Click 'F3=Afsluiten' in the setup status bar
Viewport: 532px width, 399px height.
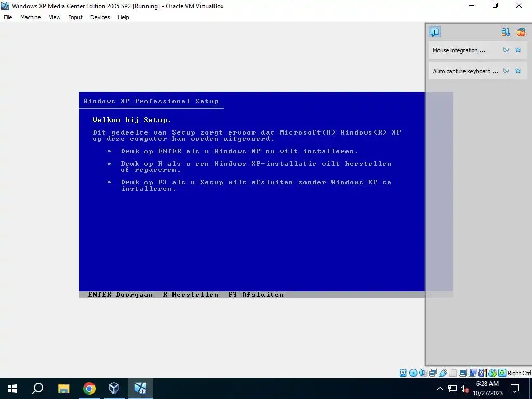(256, 295)
